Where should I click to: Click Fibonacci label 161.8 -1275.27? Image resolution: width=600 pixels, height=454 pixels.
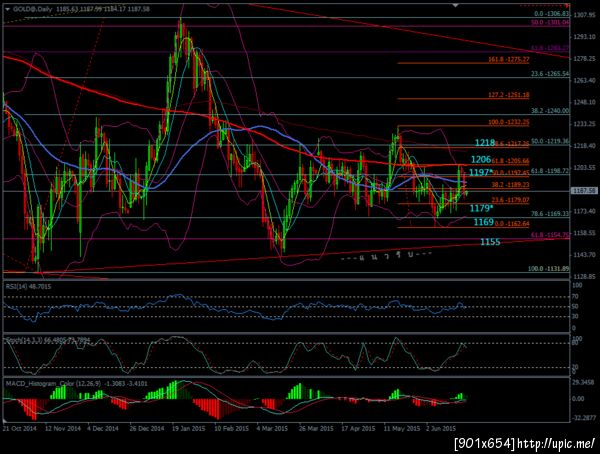click(509, 60)
